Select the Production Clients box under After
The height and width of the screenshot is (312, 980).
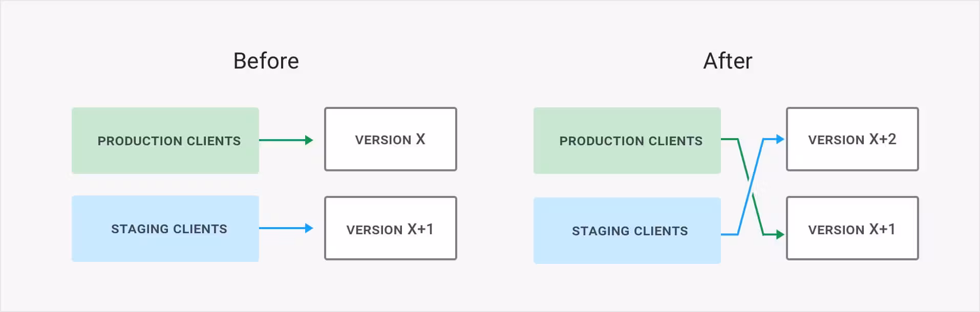click(x=627, y=141)
